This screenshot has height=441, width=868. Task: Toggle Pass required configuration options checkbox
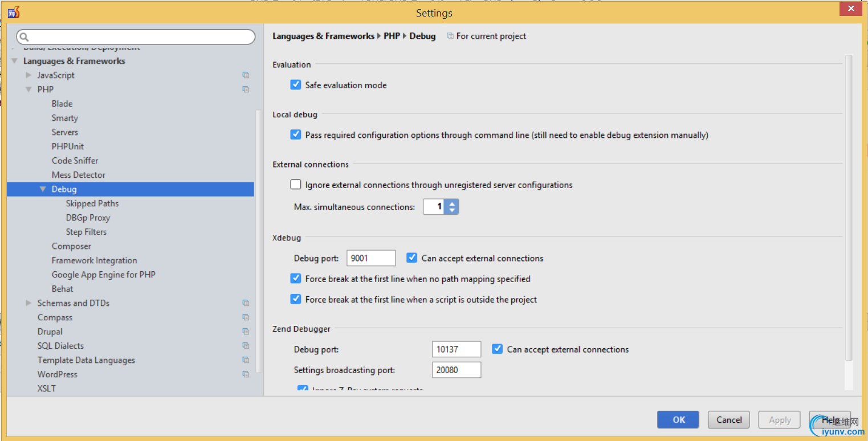pos(295,135)
